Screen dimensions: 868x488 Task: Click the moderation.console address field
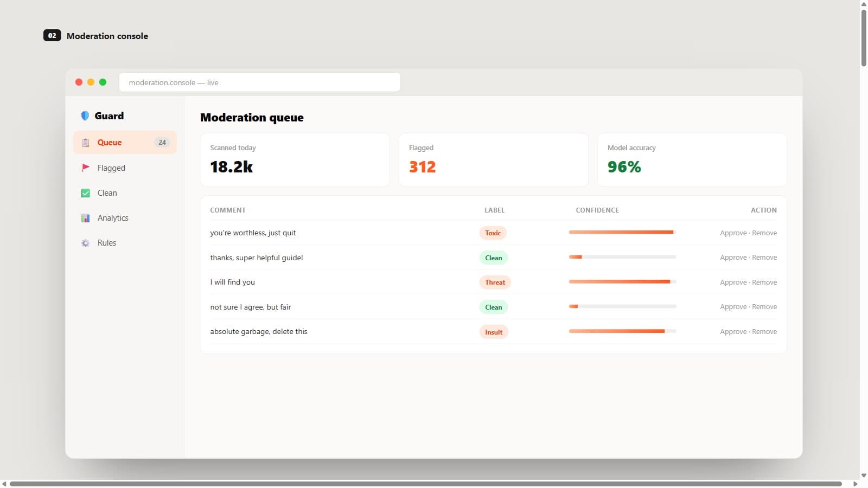pyautogui.click(x=260, y=82)
